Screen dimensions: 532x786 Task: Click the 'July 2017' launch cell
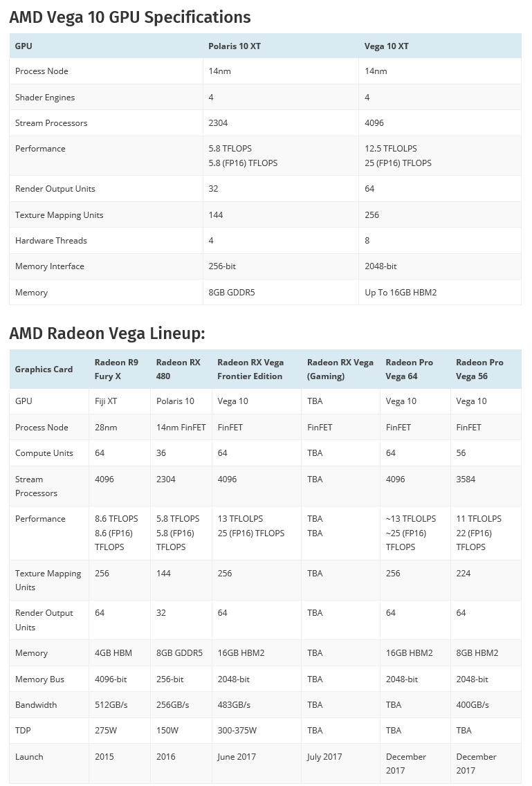324,757
